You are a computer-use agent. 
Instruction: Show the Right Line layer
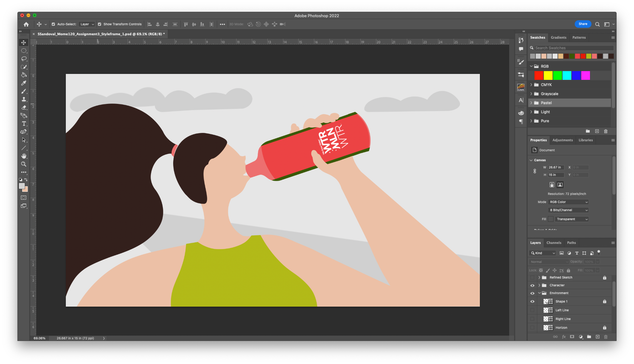pyautogui.click(x=532, y=319)
